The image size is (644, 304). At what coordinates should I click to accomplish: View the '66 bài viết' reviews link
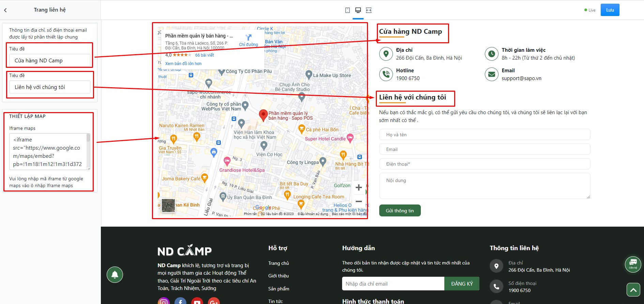point(204,55)
